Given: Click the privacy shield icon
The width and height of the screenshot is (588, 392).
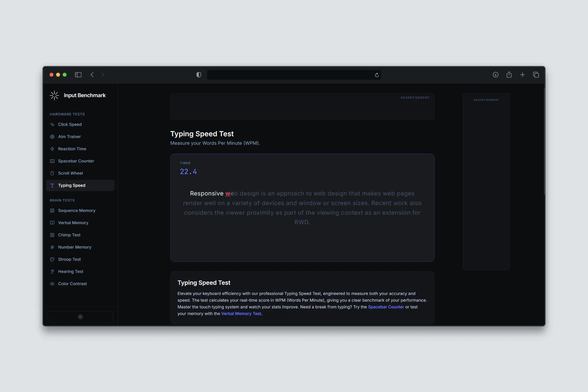Looking at the screenshot, I should pos(199,75).
